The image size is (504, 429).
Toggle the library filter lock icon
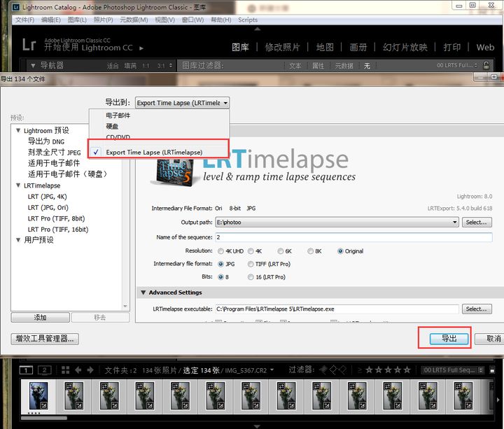(x=486, y=65)
